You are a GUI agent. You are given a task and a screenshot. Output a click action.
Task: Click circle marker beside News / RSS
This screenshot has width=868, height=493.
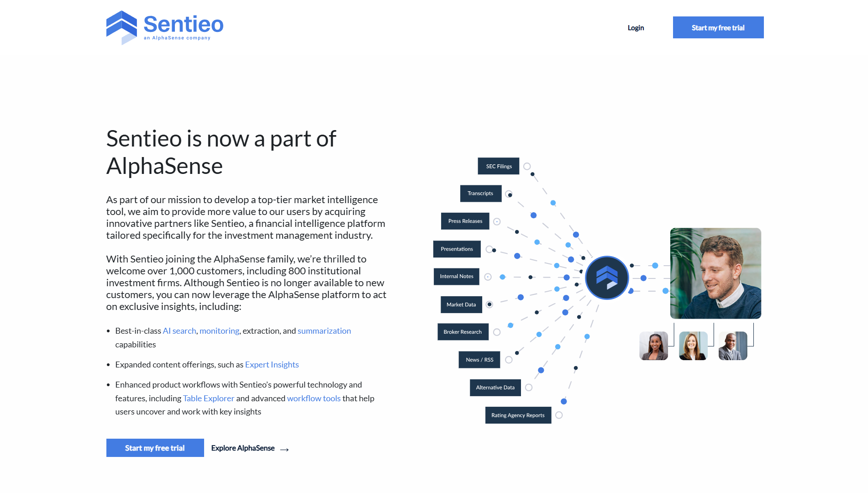point(509,360)
